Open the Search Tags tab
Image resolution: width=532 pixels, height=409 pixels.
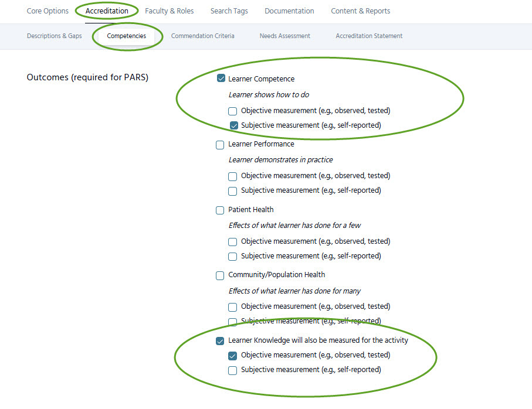(x=229, y=11)
